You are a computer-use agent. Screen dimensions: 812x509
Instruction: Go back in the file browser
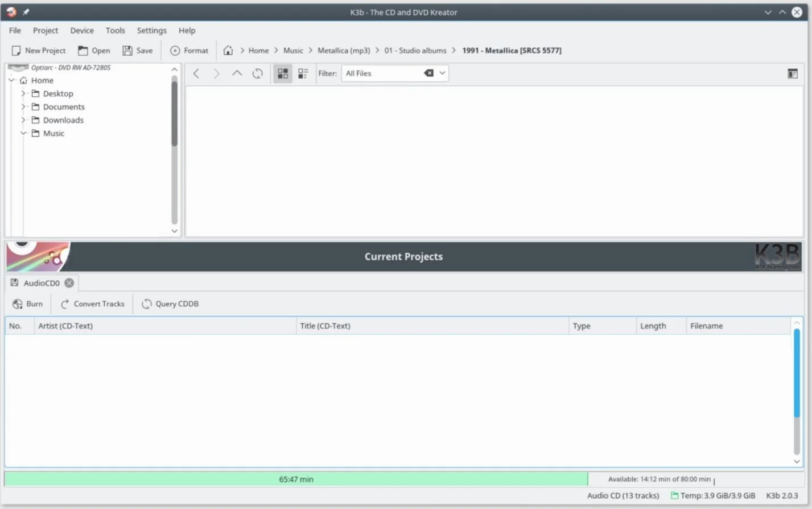196,73
